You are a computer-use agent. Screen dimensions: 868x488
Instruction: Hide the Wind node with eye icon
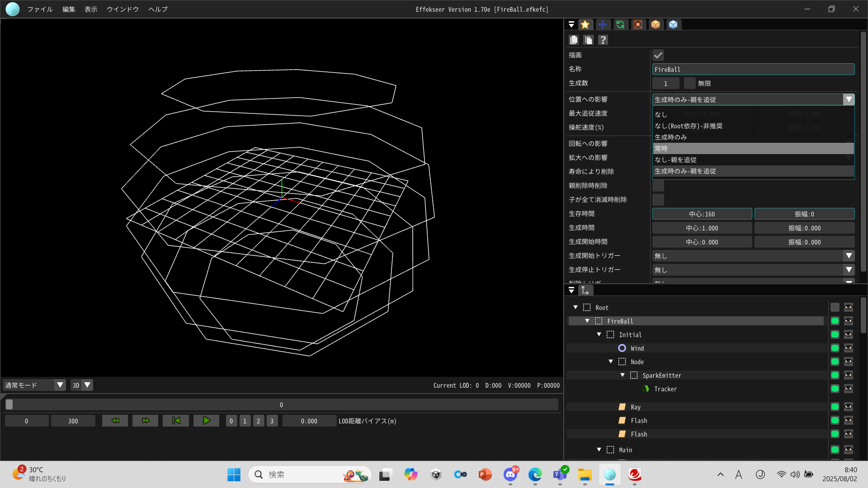click(848, 348)
